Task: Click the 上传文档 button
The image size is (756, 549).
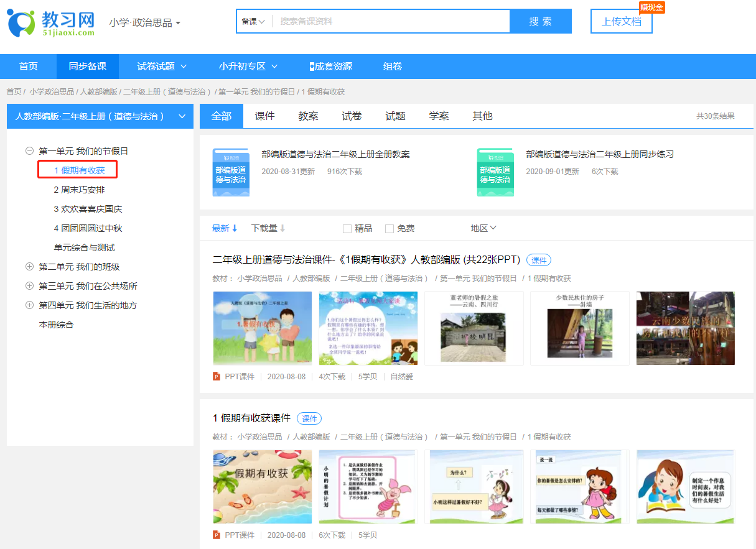Action: point(622,21)
